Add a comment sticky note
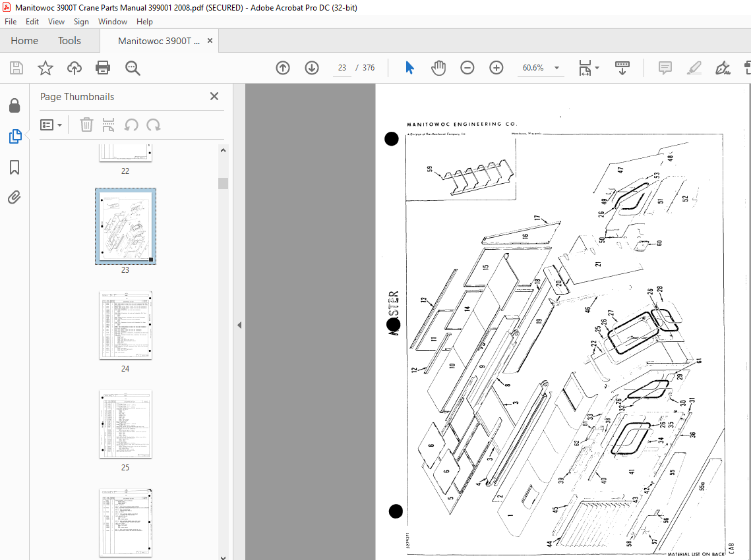Viewport: 751px width, 560px height. click(x=665, y=68)
